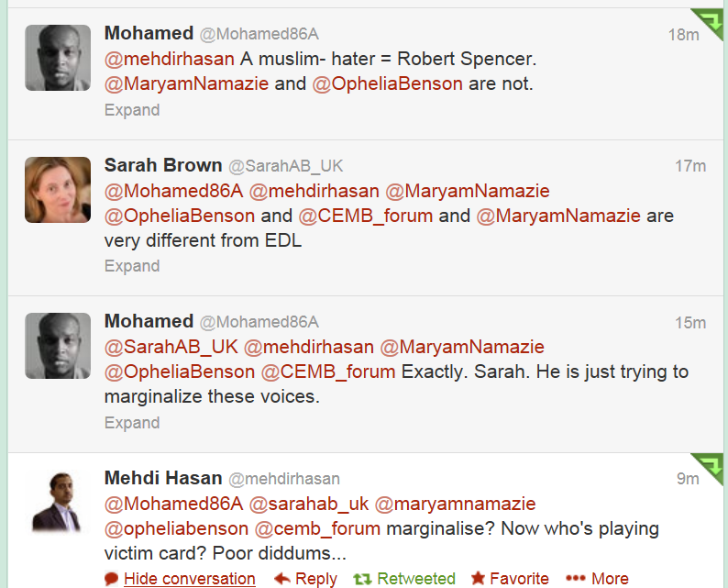
Task: Expand Mohamed's 15m tweet about marginalizing voices
Action: [132, 423]
